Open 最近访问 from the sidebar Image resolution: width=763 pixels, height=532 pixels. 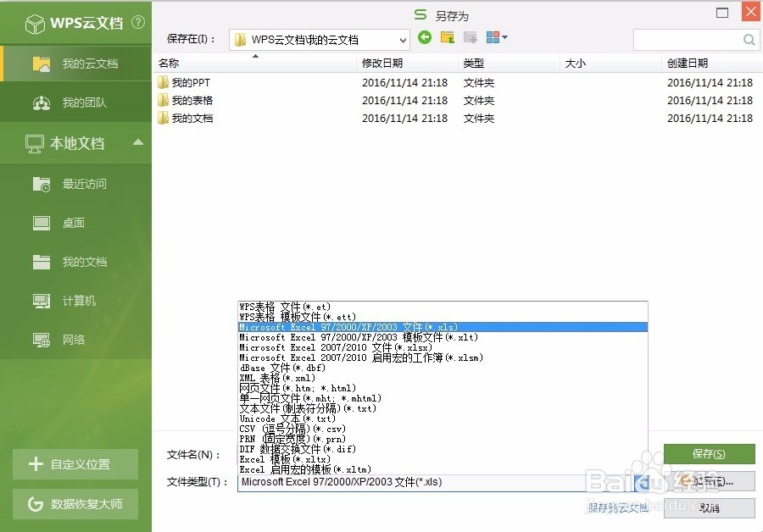(x=76, y=184)
